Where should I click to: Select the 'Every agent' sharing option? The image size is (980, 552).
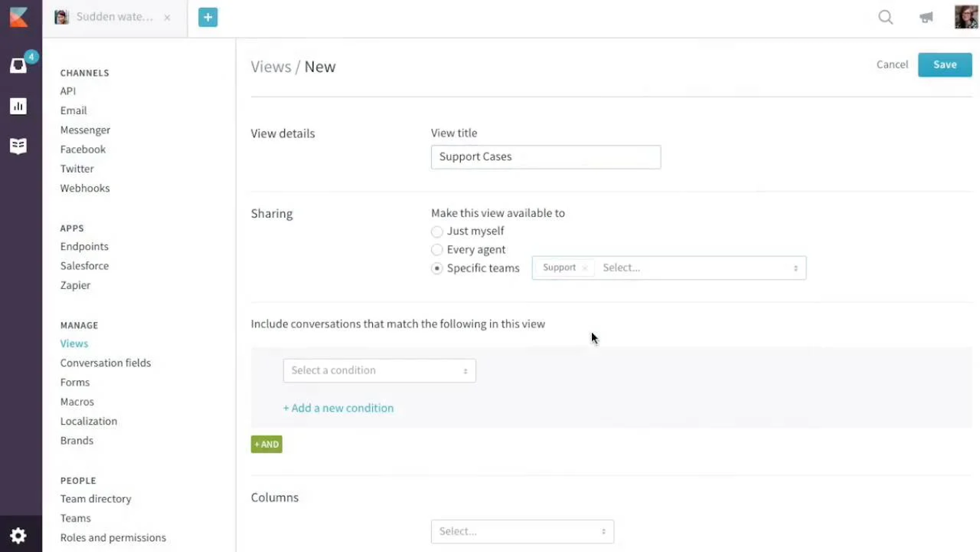click(x=437, y=250)
